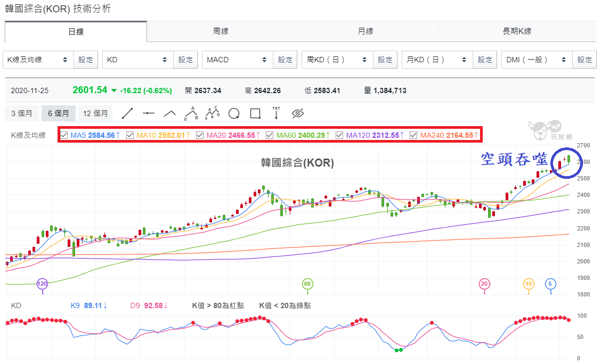Select the TXT text annotation tool
This screenshot has height=364, width=601.
(277, 113)
